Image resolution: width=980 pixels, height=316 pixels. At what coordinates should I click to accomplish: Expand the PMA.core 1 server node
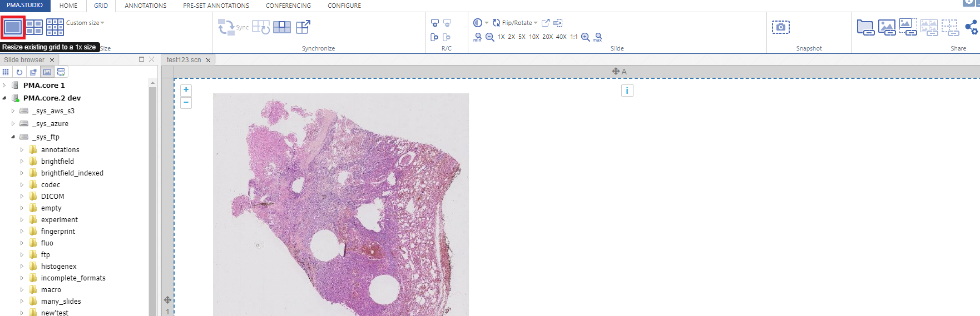click(x=4, y=86)
